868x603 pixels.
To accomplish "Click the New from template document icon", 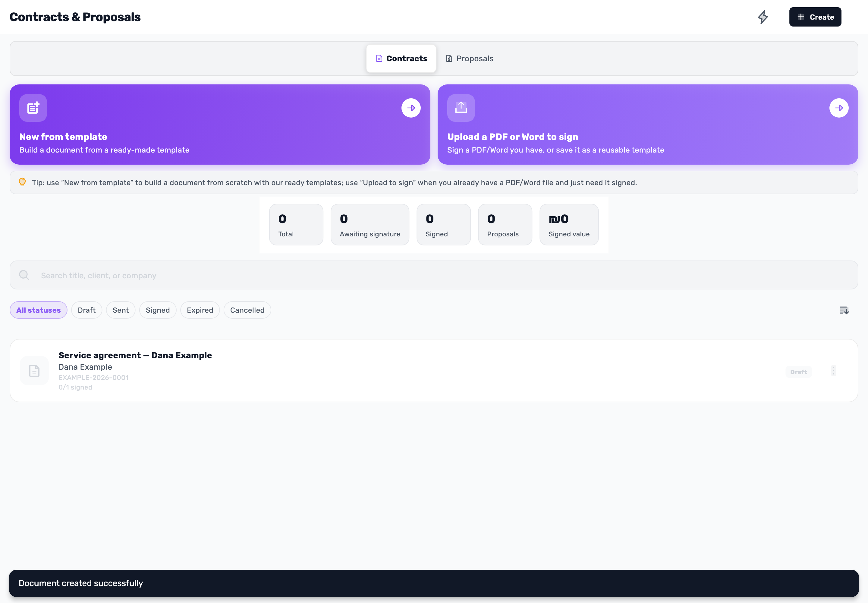I will pos(33,108).
